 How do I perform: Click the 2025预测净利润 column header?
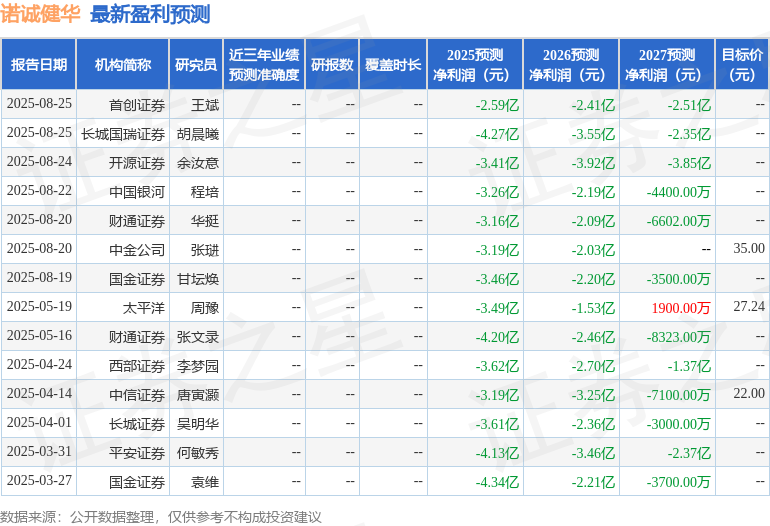tap(475, 64)
